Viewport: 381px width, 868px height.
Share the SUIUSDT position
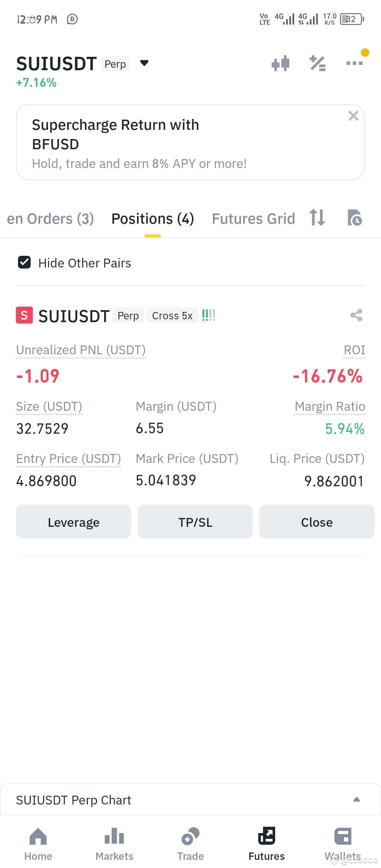click(356, 315)
